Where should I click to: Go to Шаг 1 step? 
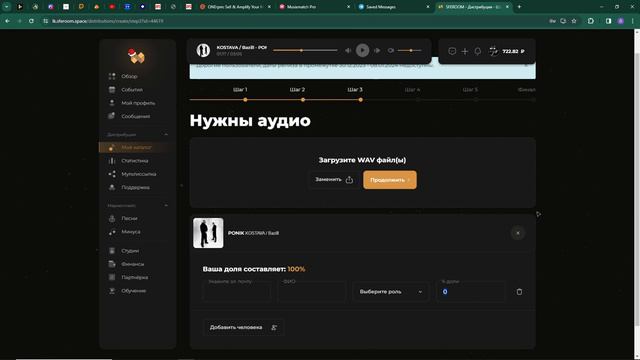(x=240, y=90)
